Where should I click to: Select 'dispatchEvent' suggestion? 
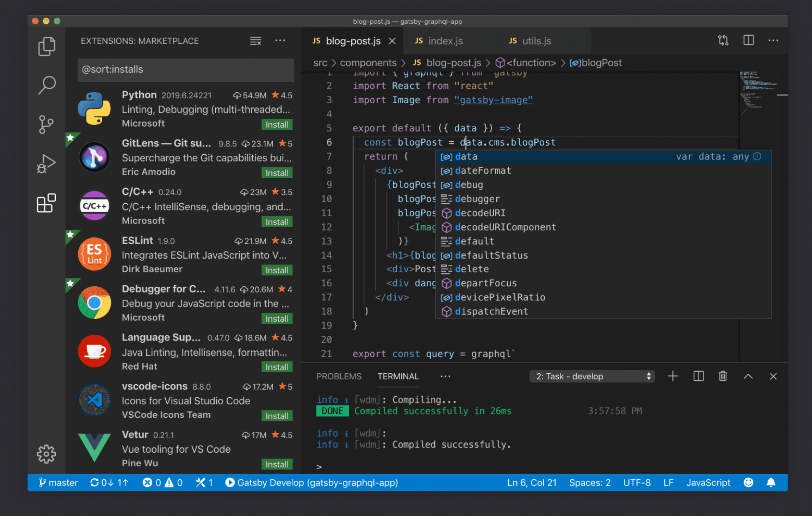[x=603, y=311]
